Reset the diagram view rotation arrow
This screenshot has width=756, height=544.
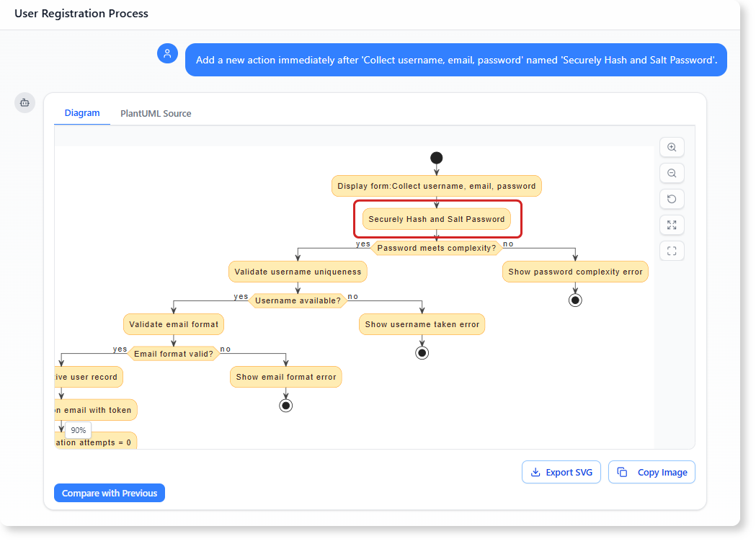pyautogui.click(x=672, y=199)
